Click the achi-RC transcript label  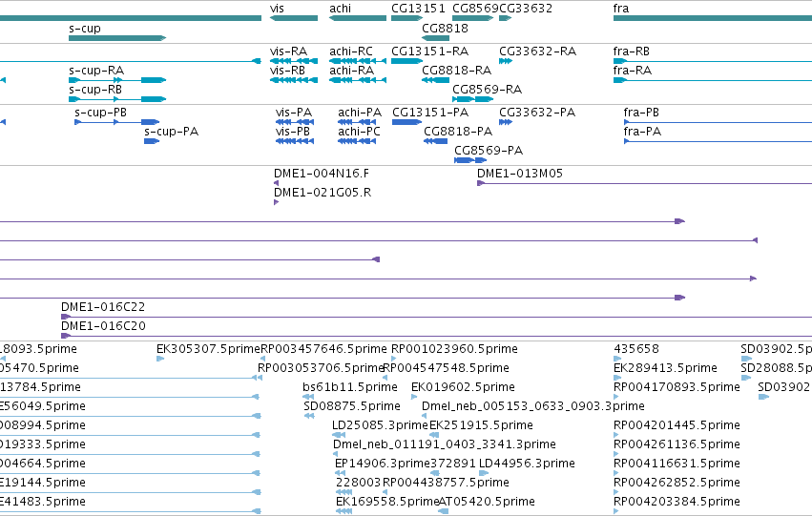[x=351, y=52]
